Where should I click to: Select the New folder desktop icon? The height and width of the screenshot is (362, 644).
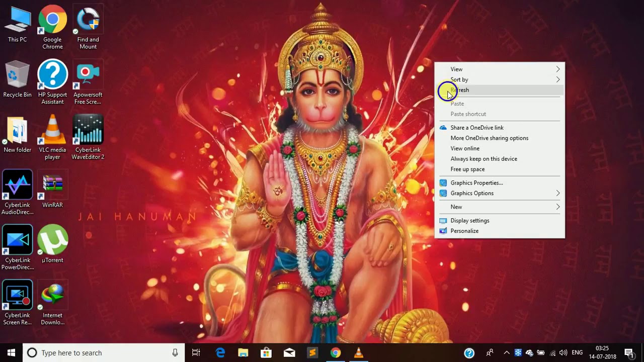coord(17,135)
